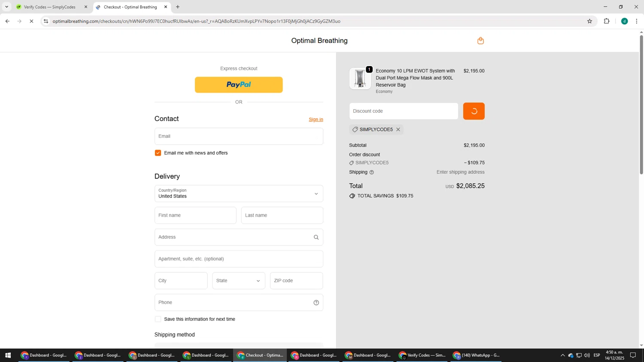The height and width of the screenshot is (362, 644).
Task: Click the ZIP code field
Action: tap(296, 281)
